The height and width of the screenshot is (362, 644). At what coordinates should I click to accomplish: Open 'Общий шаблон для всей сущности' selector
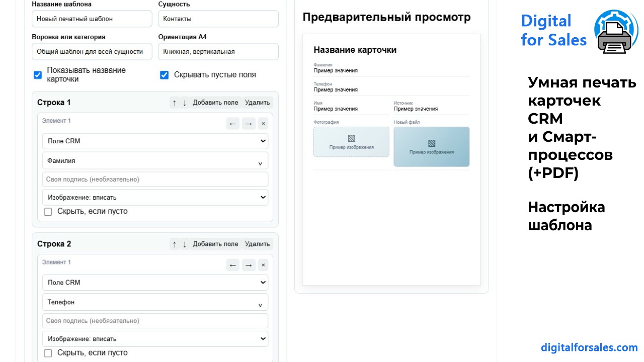click(92, 51)
